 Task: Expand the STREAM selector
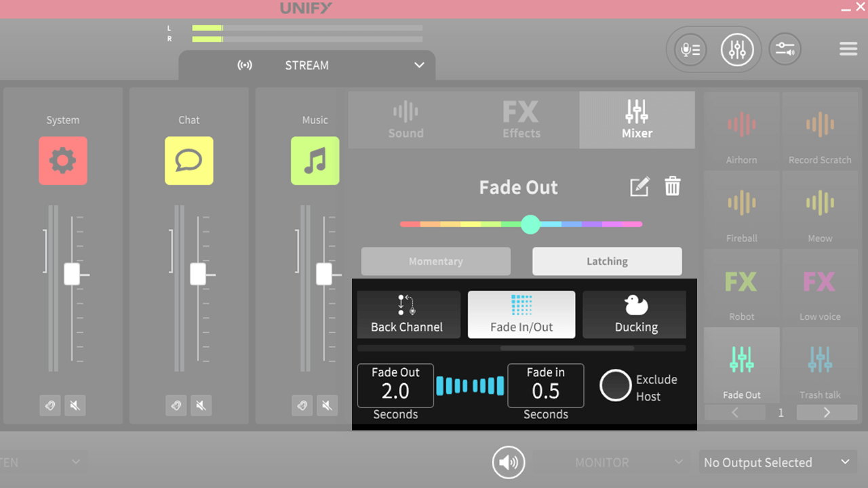(x=418, y=65)
